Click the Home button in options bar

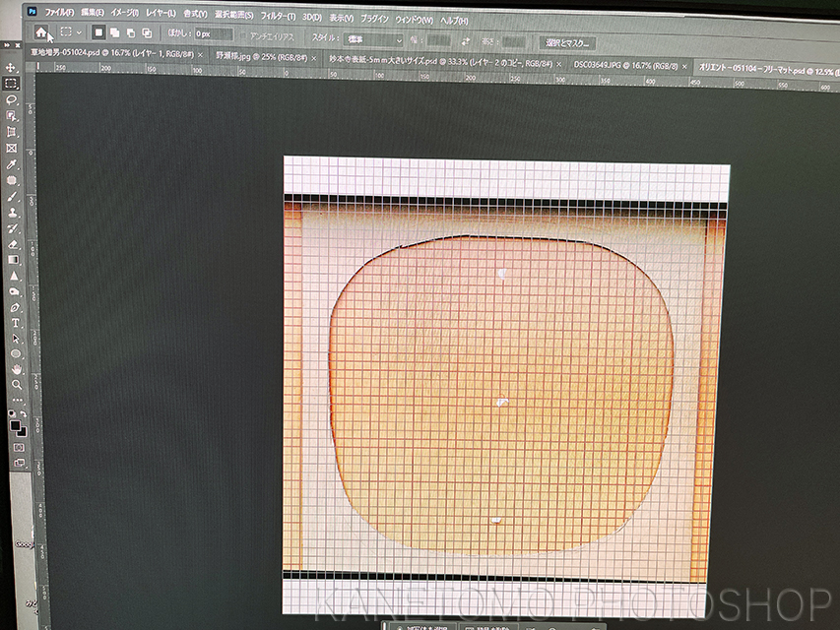(40, 32)
